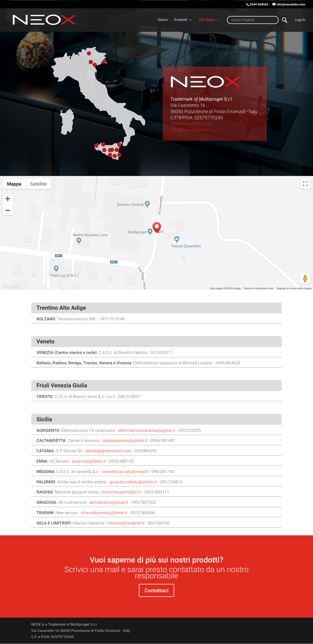
Task: Switch to the Satellite map view
Action: 38,184
